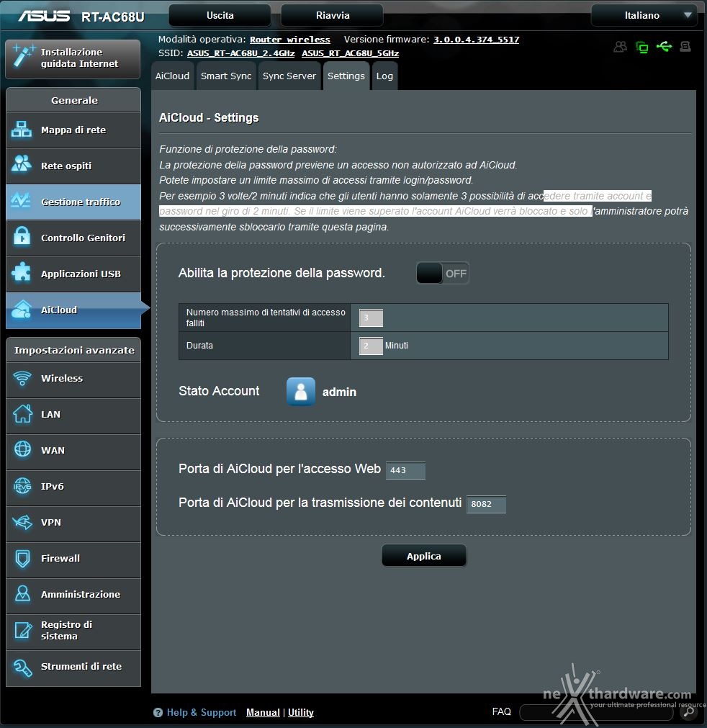Image resolution: width=707 pixels, height=728 pixels.
Task: Open the Firewall menu item label
Action: point(60,558)
